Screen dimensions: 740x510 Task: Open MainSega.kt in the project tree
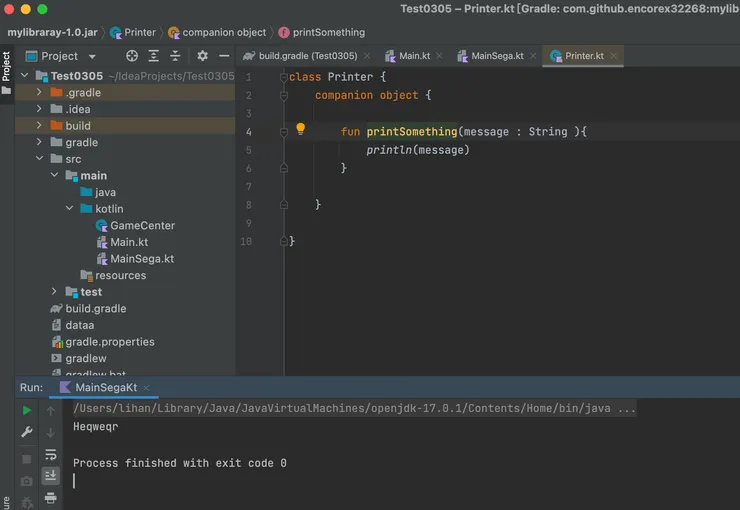coord(141,259)
